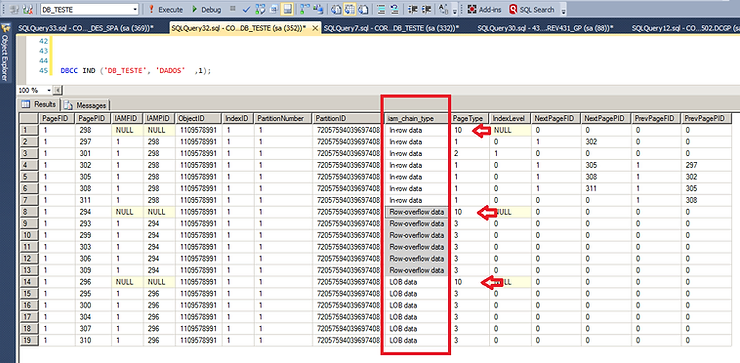Open the Query Options icon
This screenshot has height=363, width=740.
tap(274, 9)
